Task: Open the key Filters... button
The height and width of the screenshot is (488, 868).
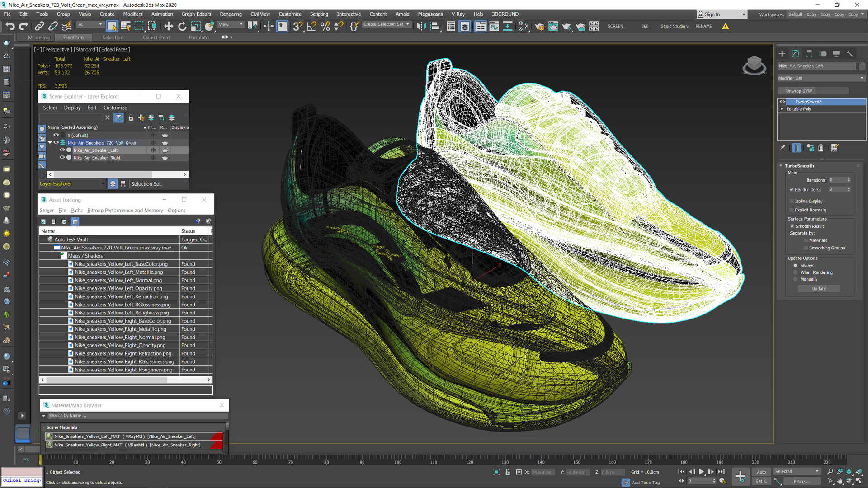Action: [802, 482]
